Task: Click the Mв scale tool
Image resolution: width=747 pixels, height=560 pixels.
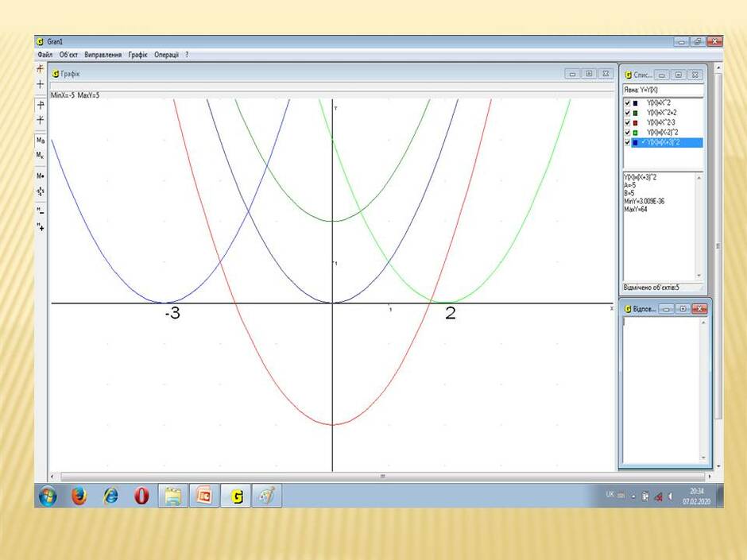Action: (x=40, y=141)
